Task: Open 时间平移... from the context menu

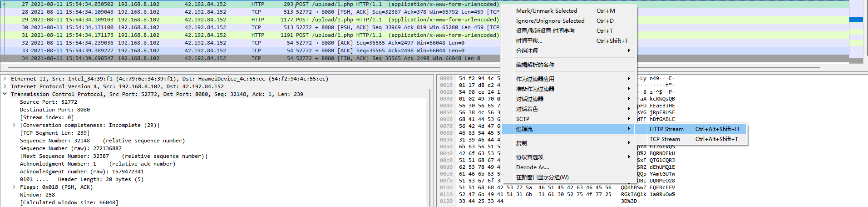Action: click(x=529, y=41)
